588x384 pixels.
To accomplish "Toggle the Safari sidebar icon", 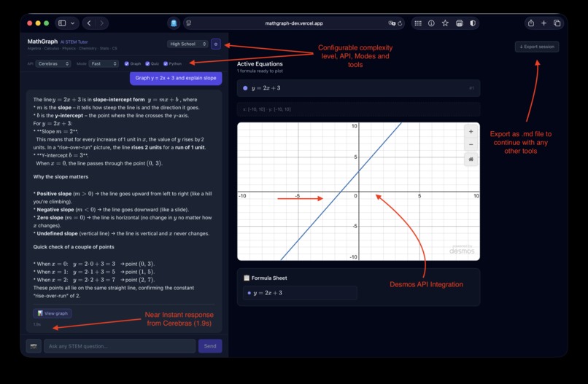I will [x=62, y=23].
